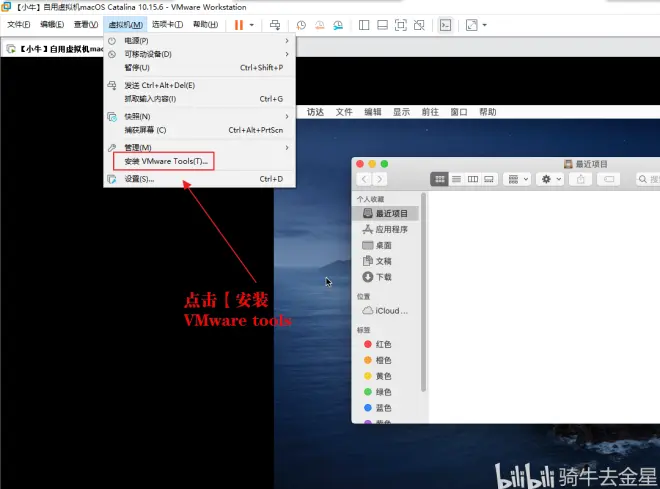660x489 pixels.
Task: Open macOS 帮助 menu bar item
Action: pos(487,112)
